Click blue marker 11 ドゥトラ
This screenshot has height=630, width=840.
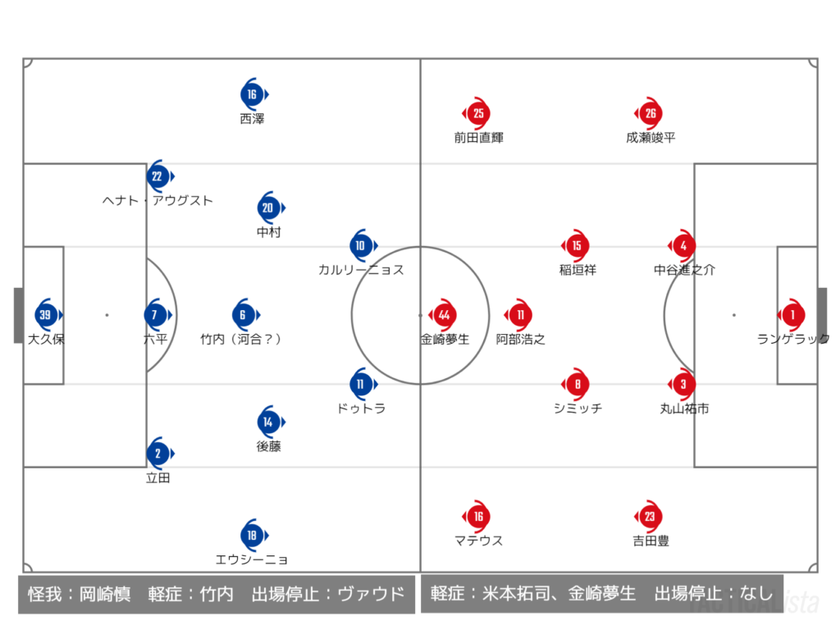[363, 384]
